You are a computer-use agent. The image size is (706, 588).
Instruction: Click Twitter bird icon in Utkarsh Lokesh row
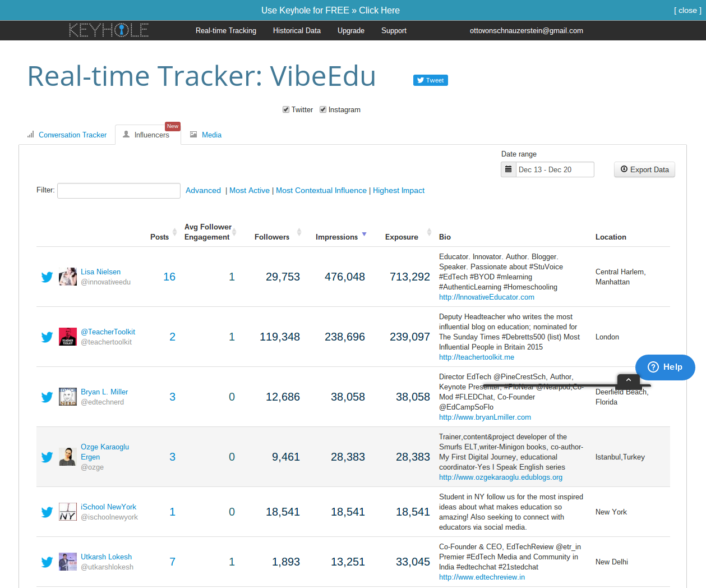tap(47, 562)
